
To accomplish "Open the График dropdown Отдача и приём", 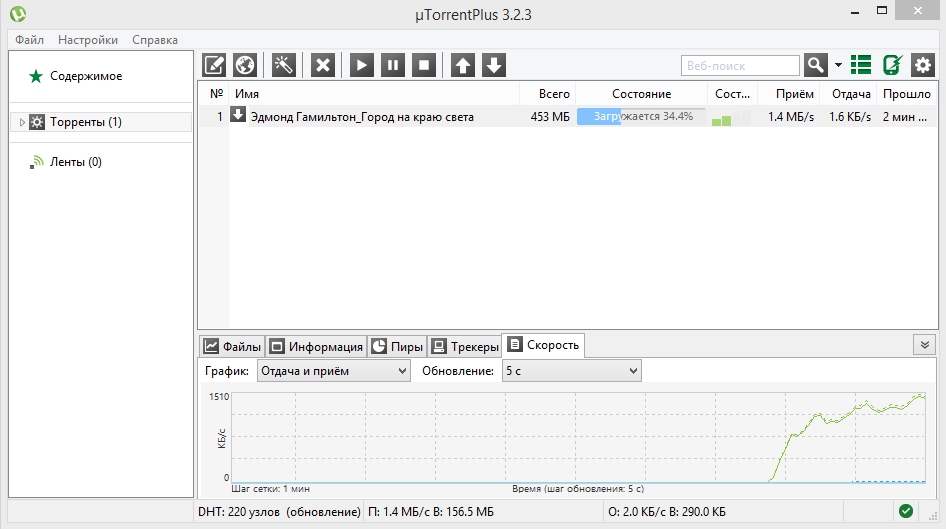I will tap(334, 370).
